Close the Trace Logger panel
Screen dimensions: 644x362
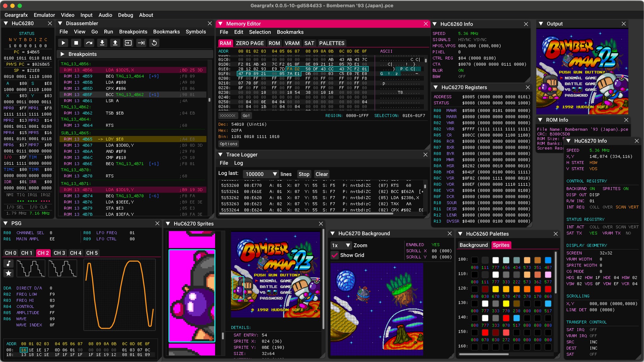425,155
